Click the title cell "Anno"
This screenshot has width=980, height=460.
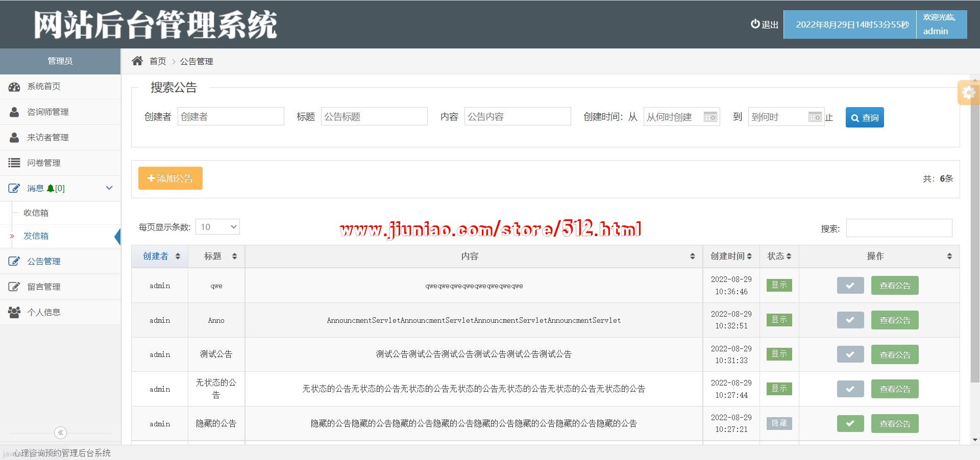coord(216,321)
